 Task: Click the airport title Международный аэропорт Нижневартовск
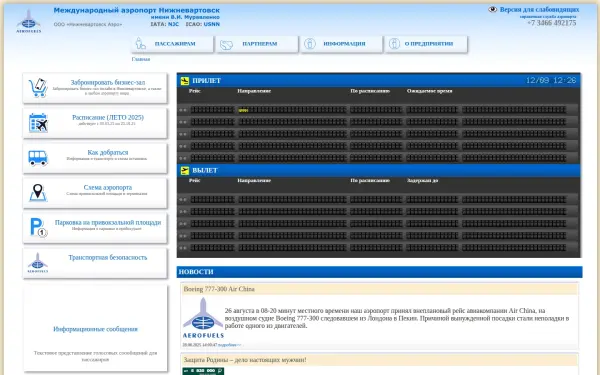(137, 10)
